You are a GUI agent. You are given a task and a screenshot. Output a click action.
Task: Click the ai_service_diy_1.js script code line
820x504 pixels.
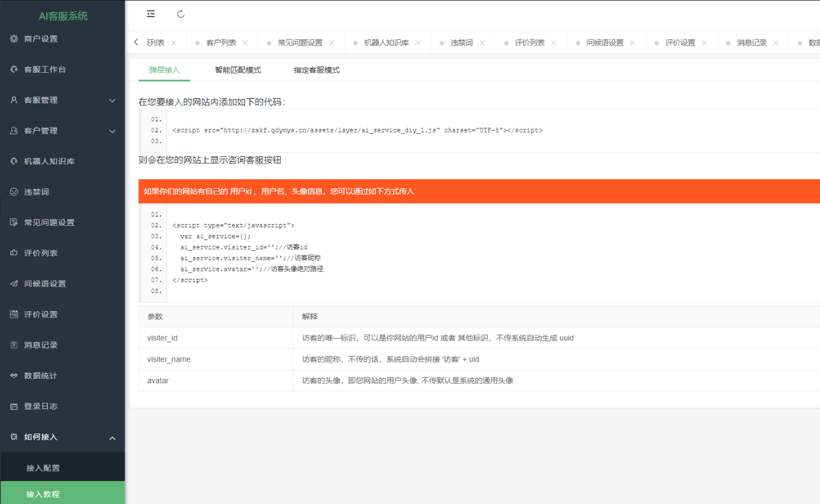pos(357,131)
